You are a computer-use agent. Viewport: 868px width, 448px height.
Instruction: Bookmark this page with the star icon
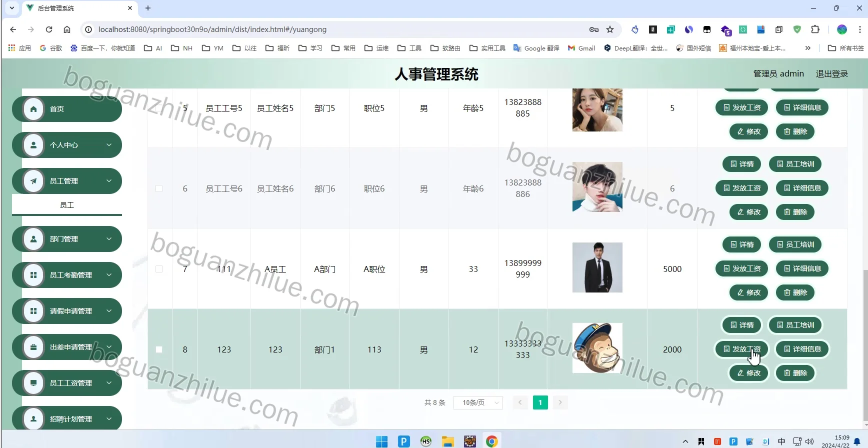(x=610, y=29)
